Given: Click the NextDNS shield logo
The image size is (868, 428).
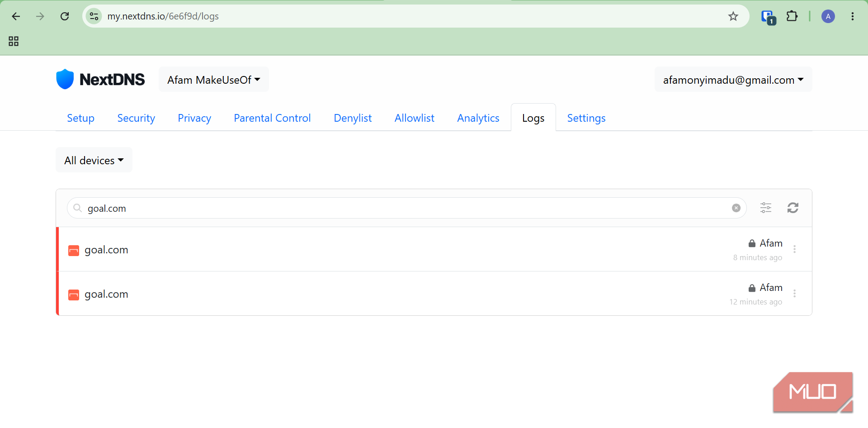Looking at the screenshot, I should pos(65,79).
